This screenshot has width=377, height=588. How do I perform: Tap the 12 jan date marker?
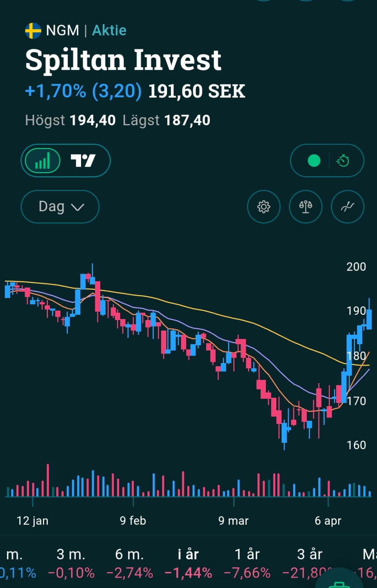coord(32,520)
